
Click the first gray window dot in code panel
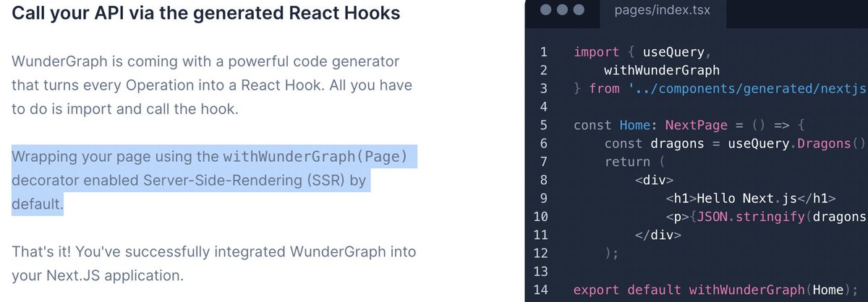(545, 11)
